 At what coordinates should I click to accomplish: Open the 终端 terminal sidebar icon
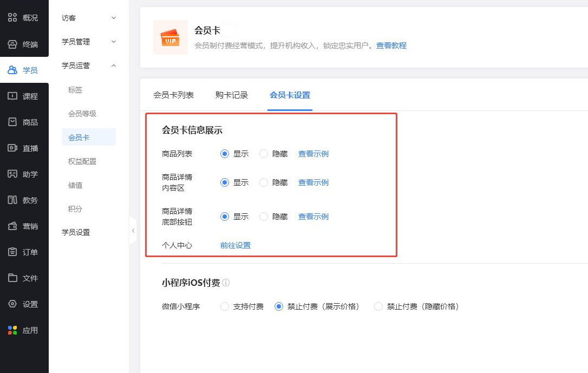click(12, 44)
